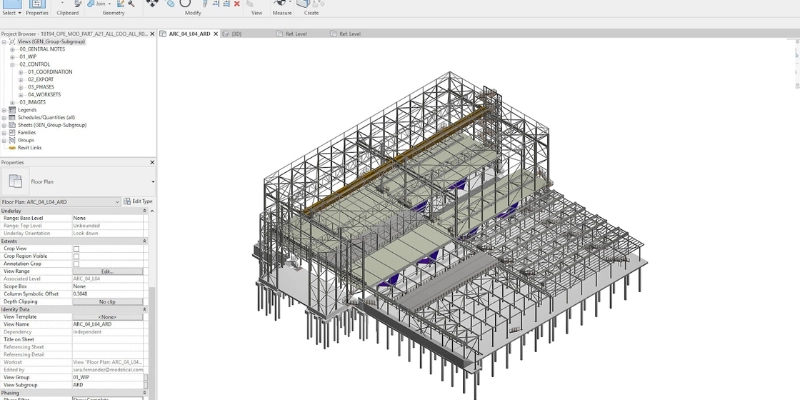Collapse the Identity Data properties section
Screen dimensions: 800x400
(144, 309)
